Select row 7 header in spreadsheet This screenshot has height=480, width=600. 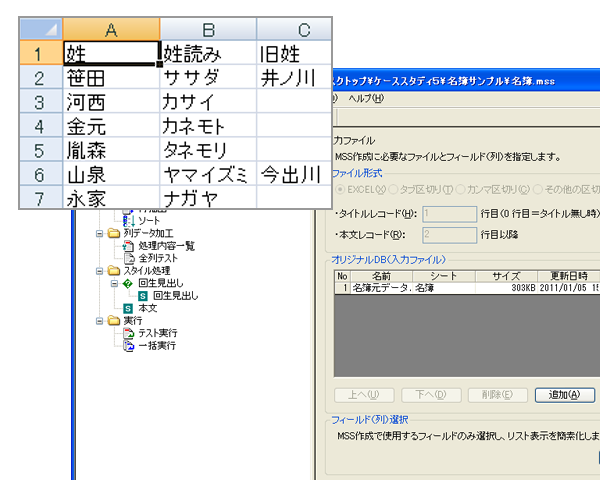pyautogui.click(x=41, y=198)
